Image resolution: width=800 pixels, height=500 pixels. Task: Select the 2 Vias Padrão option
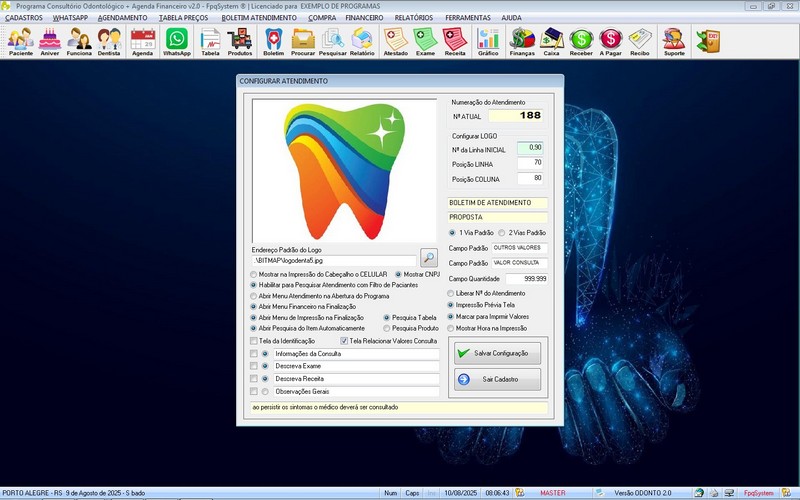click(502, 232)
